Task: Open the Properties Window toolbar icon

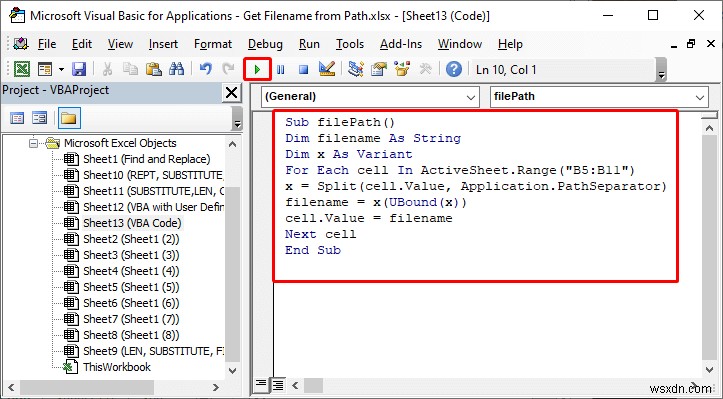Action: pos(379,70)
